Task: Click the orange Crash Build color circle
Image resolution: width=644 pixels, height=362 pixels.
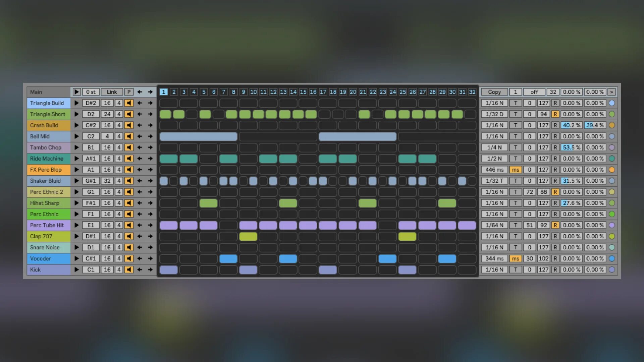Action: (x=612, y=125)
